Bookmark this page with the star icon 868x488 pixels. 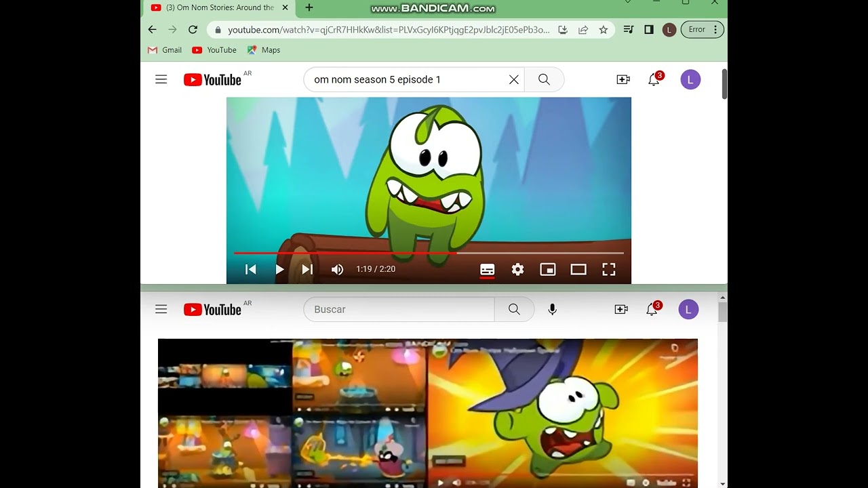(x=604, y=30)
